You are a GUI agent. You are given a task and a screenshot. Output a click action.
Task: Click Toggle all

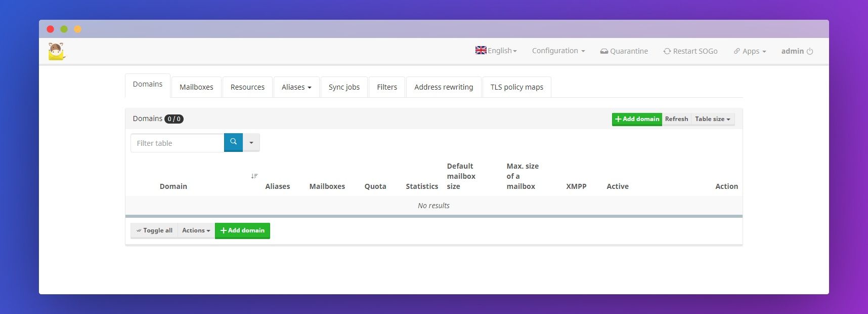point(154,230)
